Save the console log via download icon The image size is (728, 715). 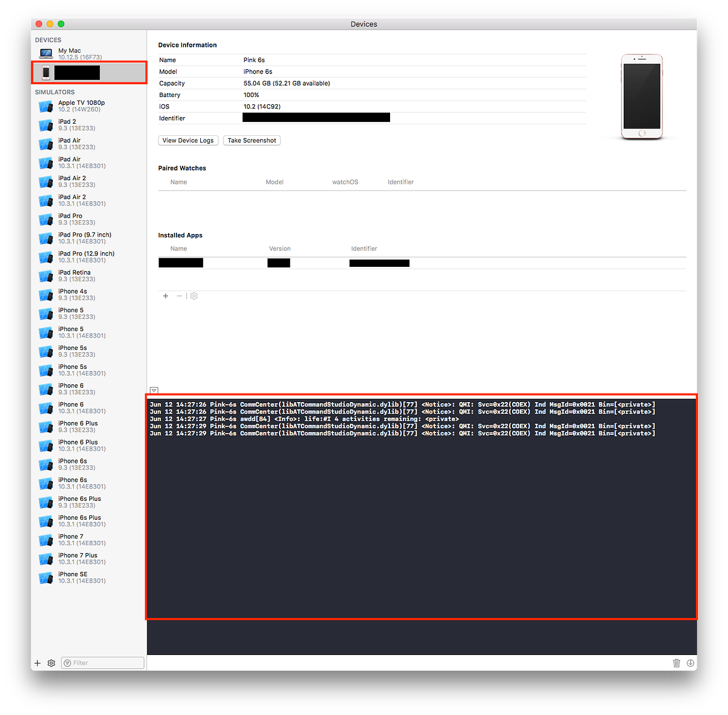[690, 663]
